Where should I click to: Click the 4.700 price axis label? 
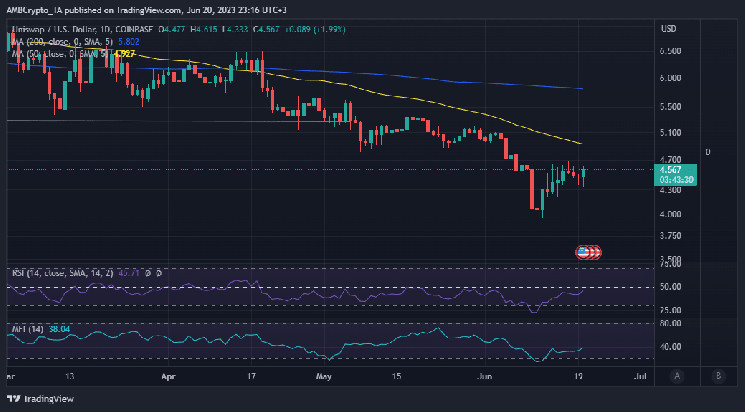(671, 160)
